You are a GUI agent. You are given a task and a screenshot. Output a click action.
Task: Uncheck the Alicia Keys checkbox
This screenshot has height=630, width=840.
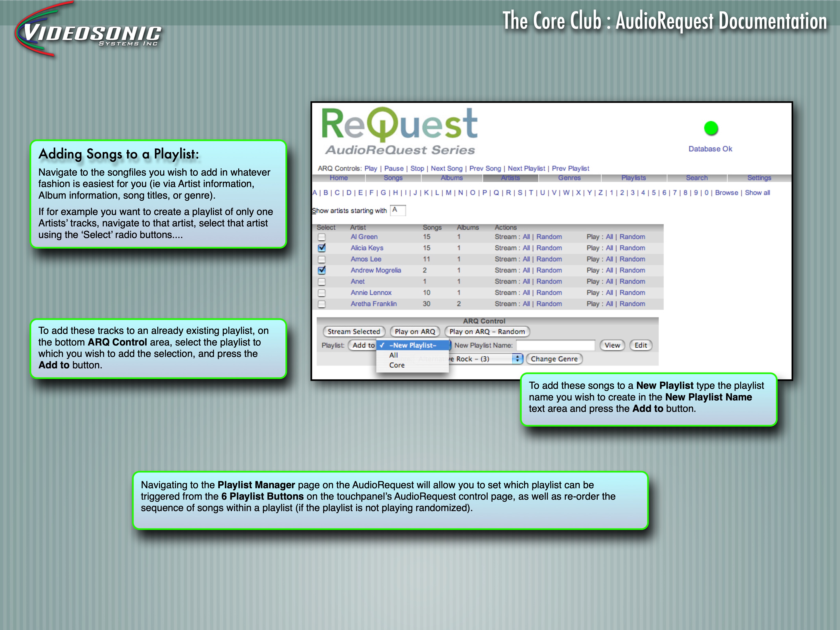322,248
